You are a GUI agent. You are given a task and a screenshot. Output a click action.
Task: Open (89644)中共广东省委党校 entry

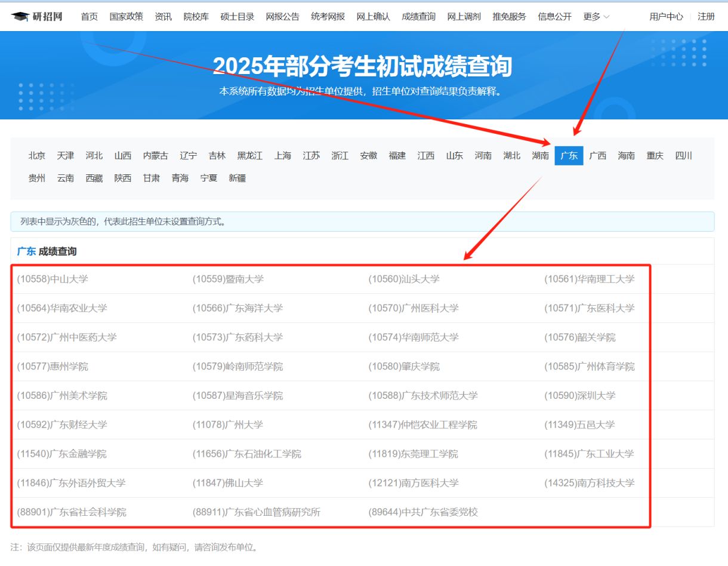423,512
